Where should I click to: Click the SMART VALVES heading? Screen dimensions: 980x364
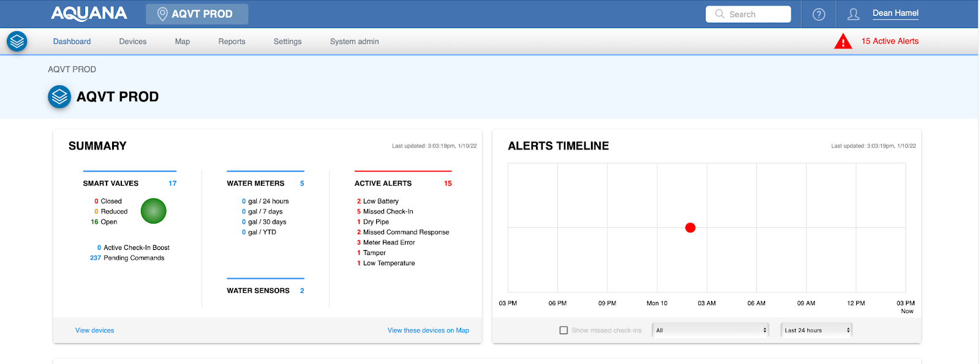tap(111, 183)
